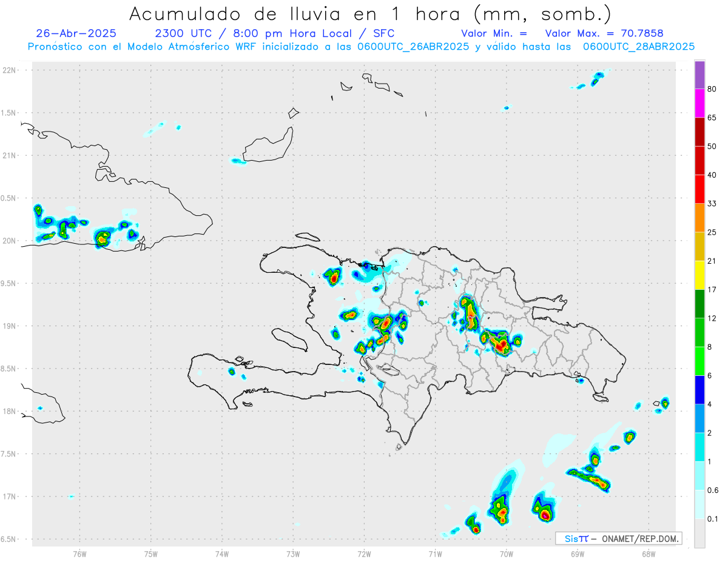Click the yellow legend swatch between 17 and 21
This screenshot has height=562, width=728.
tap(699, 275)
